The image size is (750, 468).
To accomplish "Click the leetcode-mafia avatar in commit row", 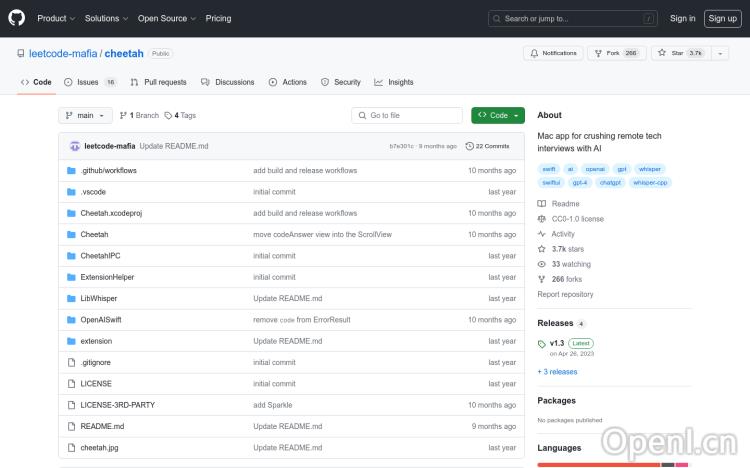I will click(74, 146).
